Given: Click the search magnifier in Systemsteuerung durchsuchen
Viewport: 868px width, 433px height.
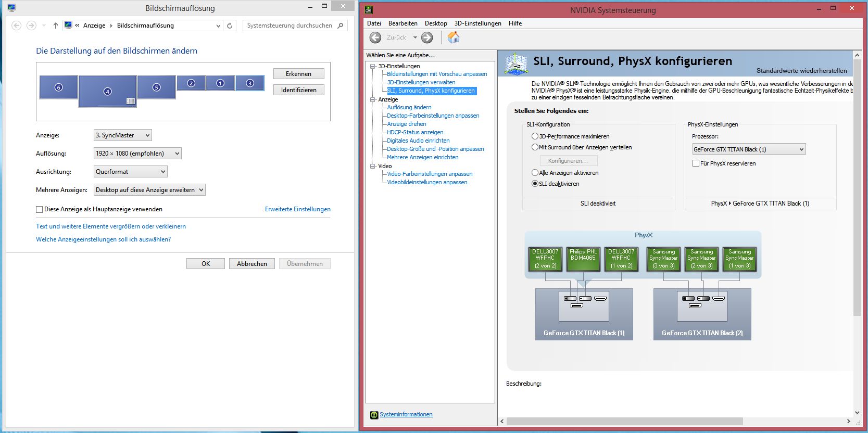Looking at the screenshot, I should [x=341, y=26].
